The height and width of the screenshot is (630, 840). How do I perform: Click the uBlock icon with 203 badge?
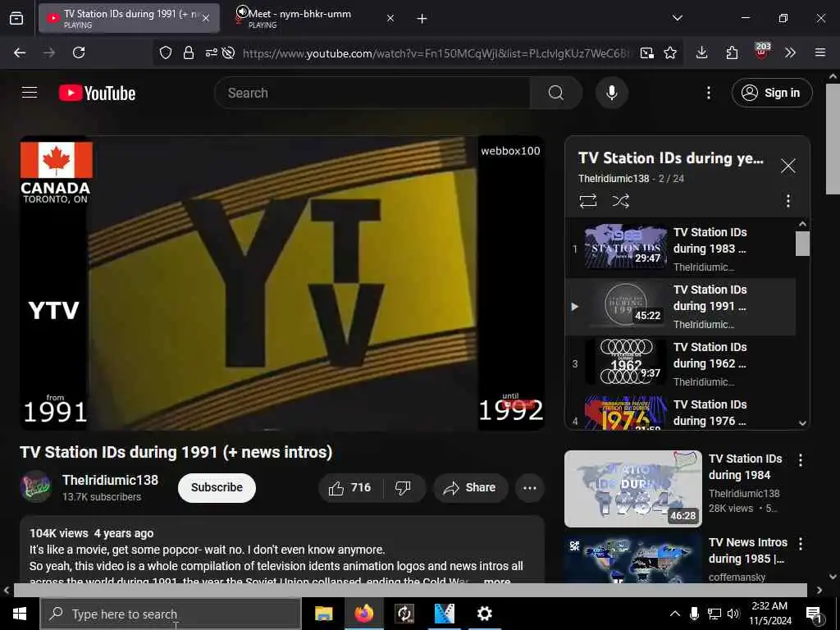point(762,52)
